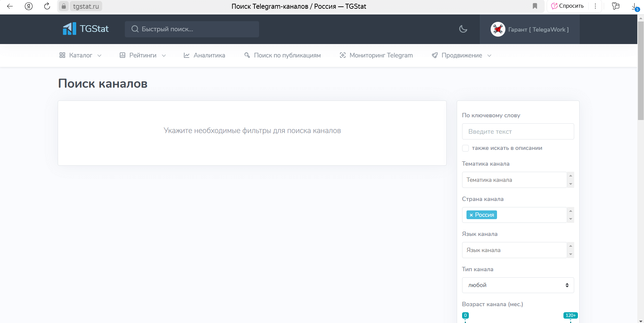Click the tgstat.ru address bar
Screen dimensions: 644x323
coord(86,6)
